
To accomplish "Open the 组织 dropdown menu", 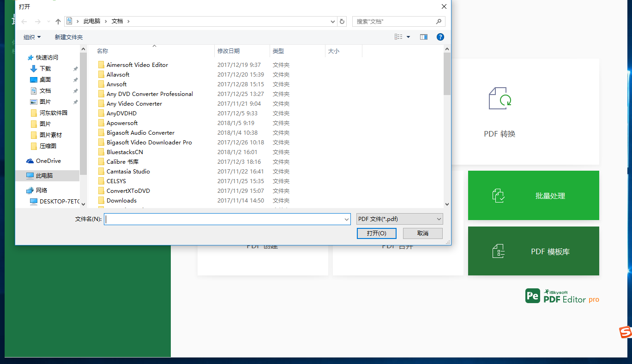I will point(32,37).
